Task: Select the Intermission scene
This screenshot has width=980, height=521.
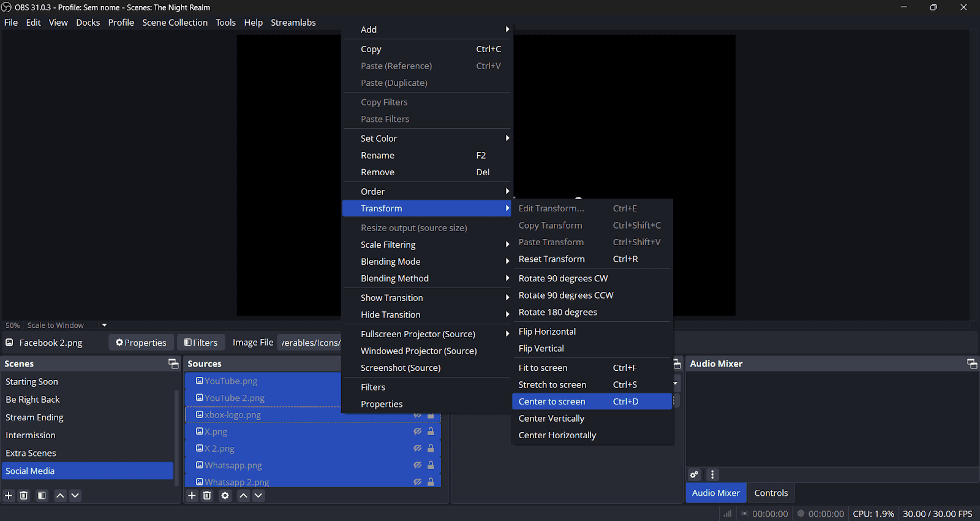Action: click(88, 435)
